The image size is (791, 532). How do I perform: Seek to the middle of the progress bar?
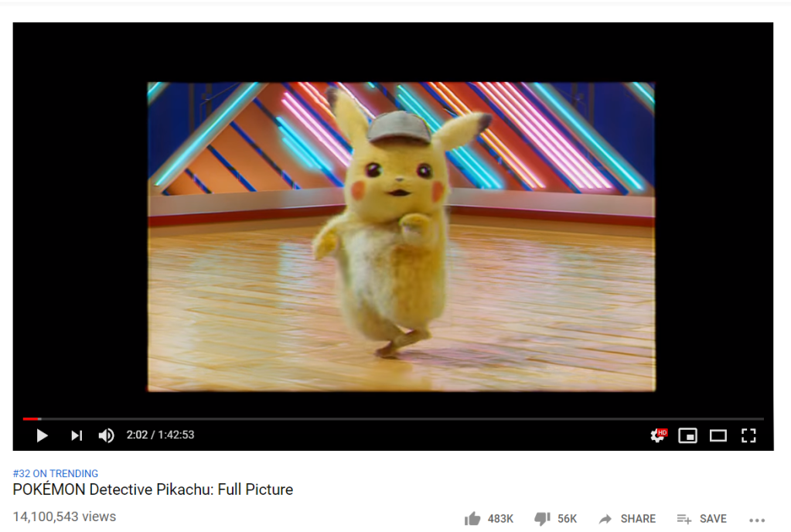click(x=394, y=418)
